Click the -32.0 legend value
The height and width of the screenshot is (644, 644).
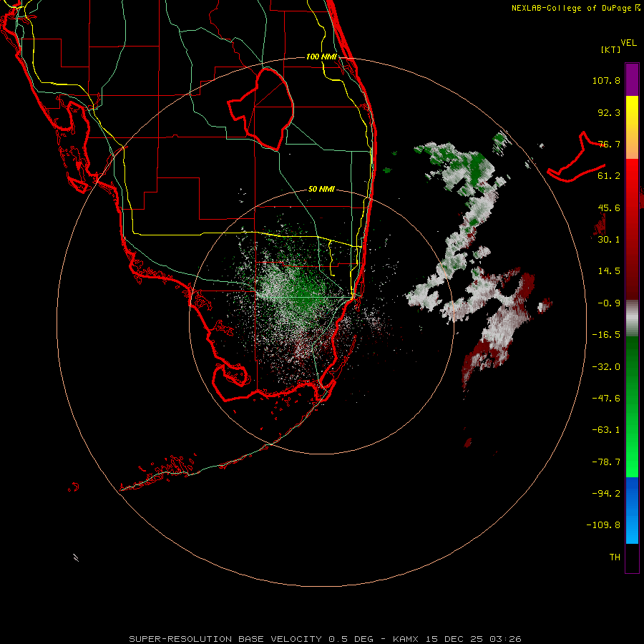(606, 367)
